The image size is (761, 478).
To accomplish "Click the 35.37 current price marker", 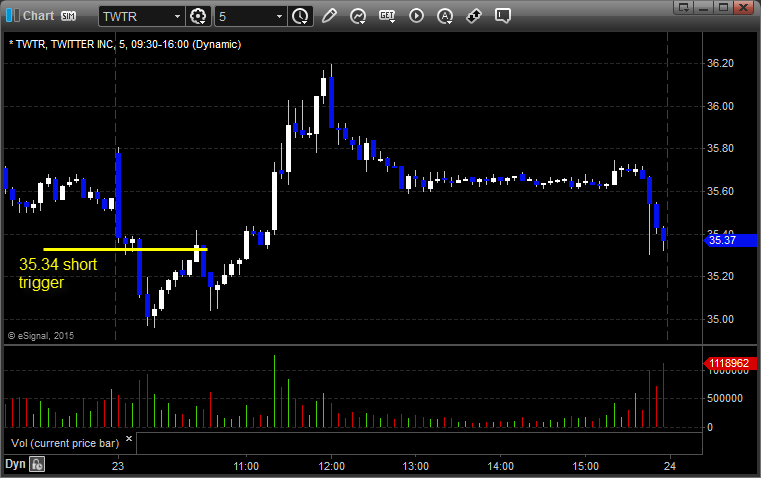I will point(730,240).
